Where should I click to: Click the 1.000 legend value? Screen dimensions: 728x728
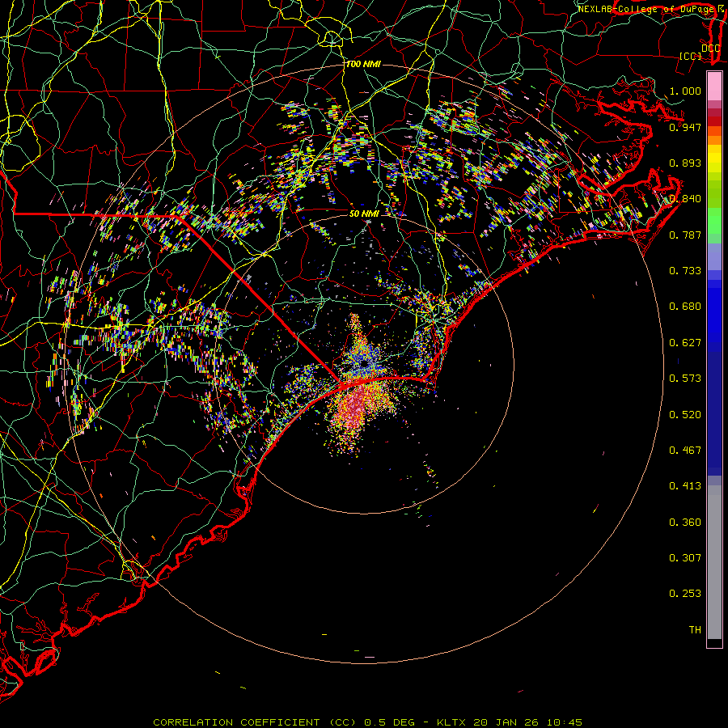[685, 91]
